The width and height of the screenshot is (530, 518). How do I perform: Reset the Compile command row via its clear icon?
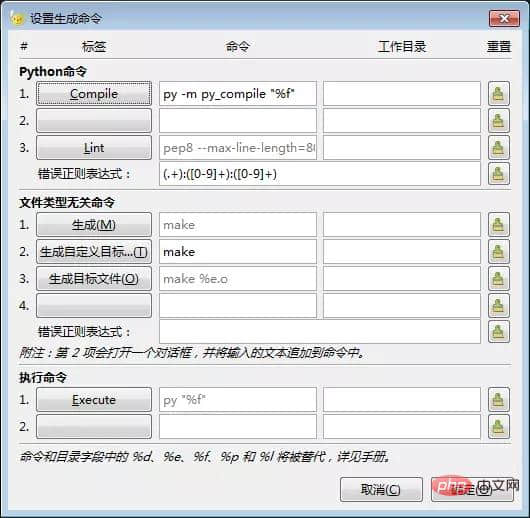click(499, 94)
